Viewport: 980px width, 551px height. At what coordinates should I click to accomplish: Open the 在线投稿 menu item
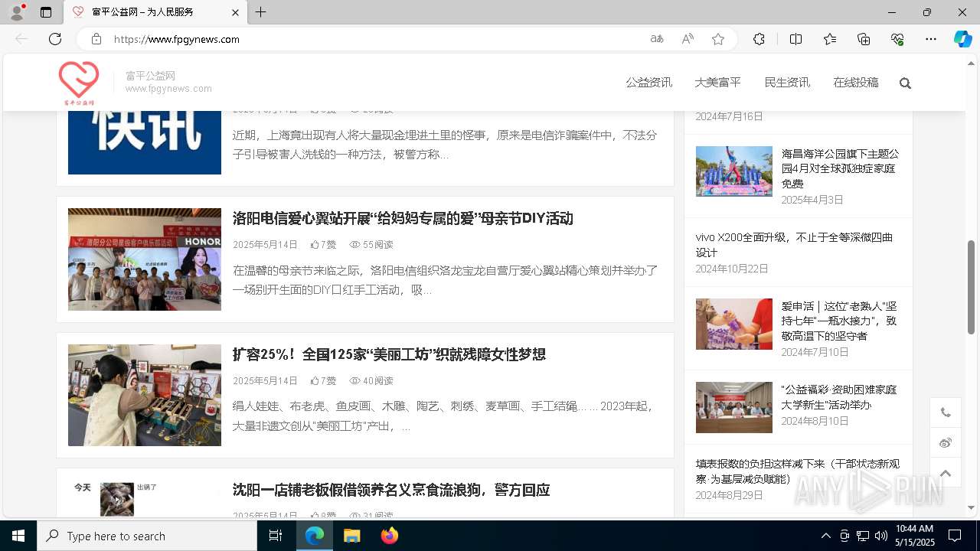click(x=856, y=83)
